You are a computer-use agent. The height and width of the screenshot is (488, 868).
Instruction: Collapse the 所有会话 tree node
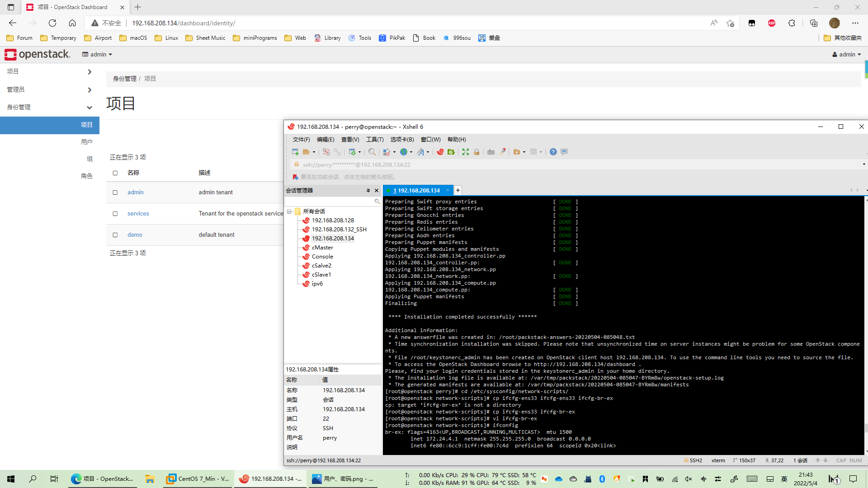point(289,211)
